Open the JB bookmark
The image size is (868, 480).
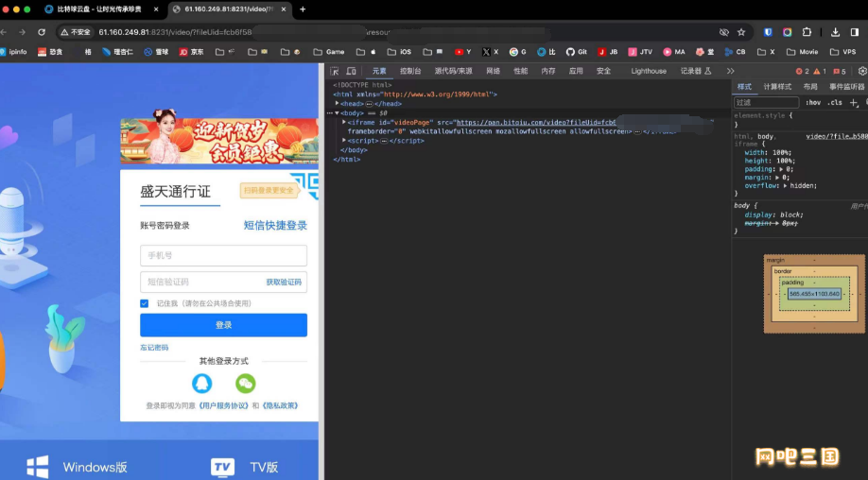pyautogui.click(x=607, y=52)
